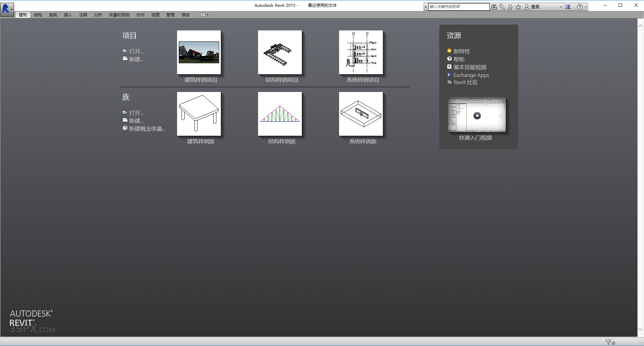Open Autodesk Exchange Apps from the InfoCenter toolbar
The height and width of the screenshot is (346, 644).
[568, 6]
